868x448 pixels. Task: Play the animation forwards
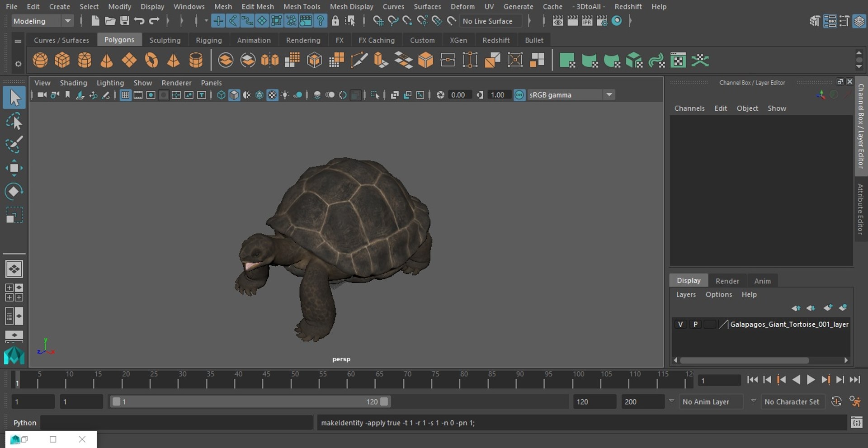(811, 380)
